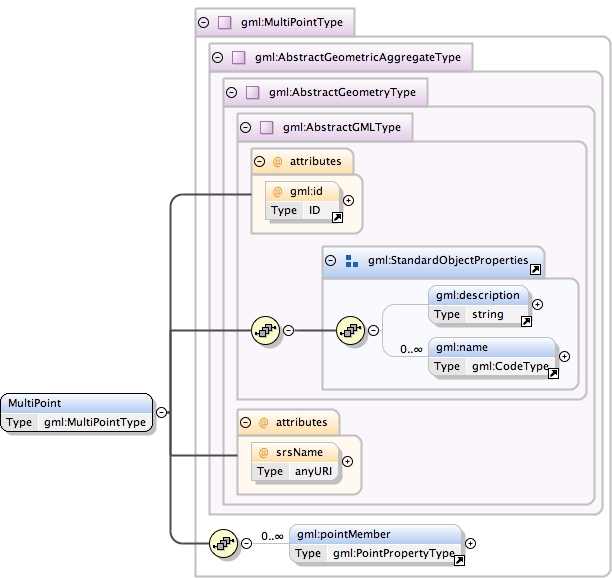Click type value ID of gml:id
Screen dimensions: 612x578
tap(315, 210)
